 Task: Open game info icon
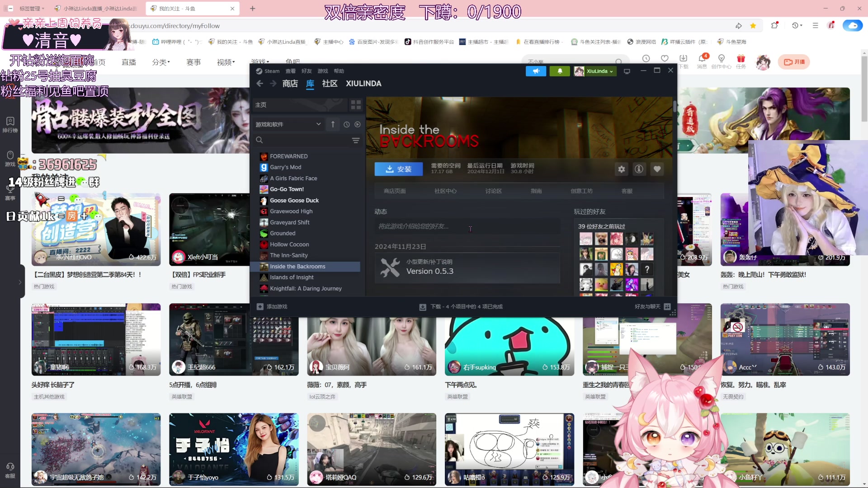pyautogui.click(x=639, y=169)
